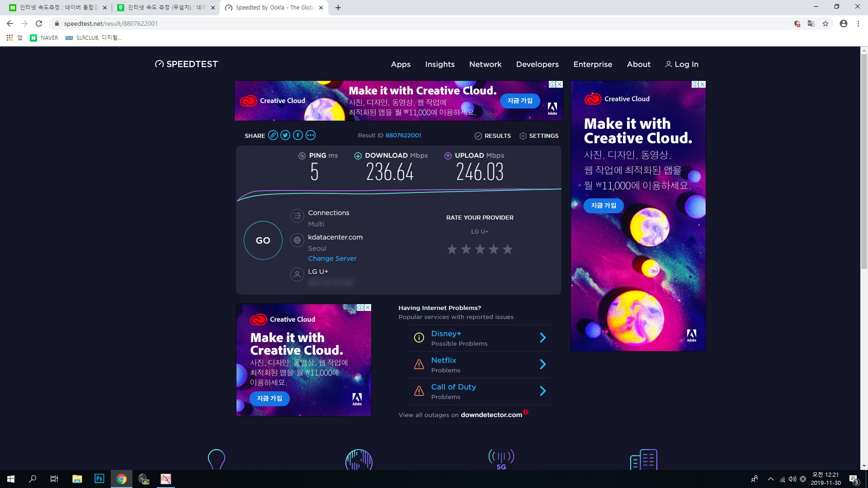Rate provider five stars
Image resolution: width=868 pixels, height=488 pixels.
point(508,249)
